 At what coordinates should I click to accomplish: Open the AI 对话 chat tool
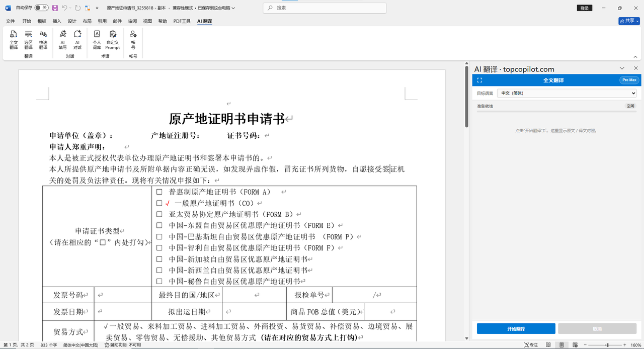point(77,40)
